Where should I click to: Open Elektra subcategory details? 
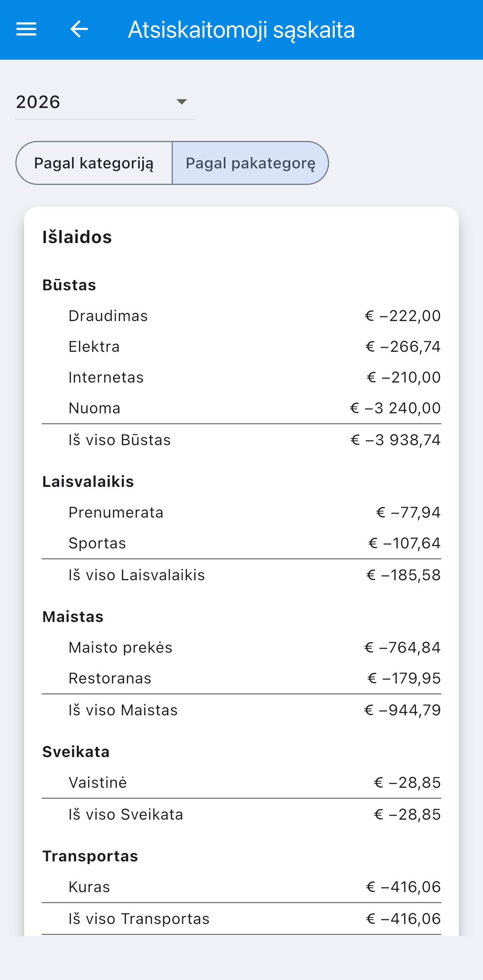coord(241,347)
